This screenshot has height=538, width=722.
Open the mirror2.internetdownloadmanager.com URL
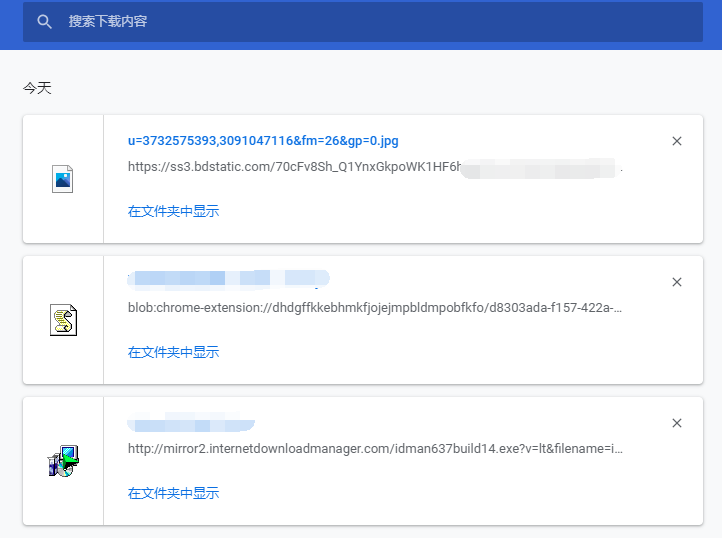coord(375,449)
